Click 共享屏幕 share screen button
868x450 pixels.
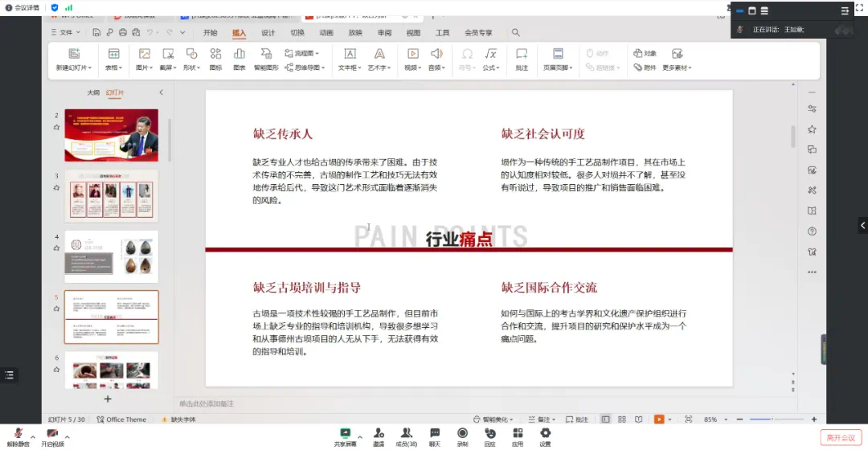pyautogui.click(x=346, y=436)
